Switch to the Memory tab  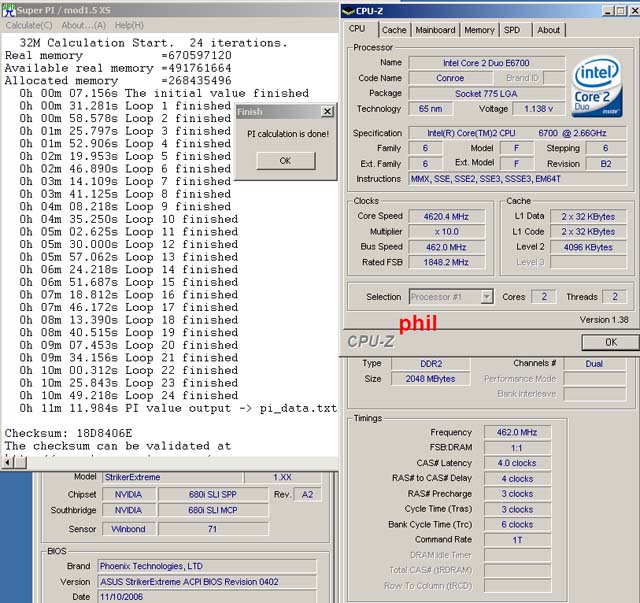pos(479,30)
